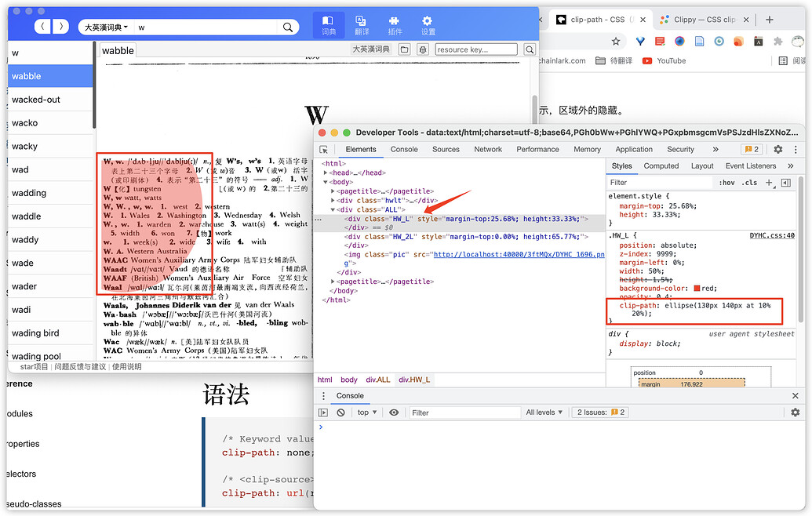Click the red background-color swatch in Styles

click(697, 288)
